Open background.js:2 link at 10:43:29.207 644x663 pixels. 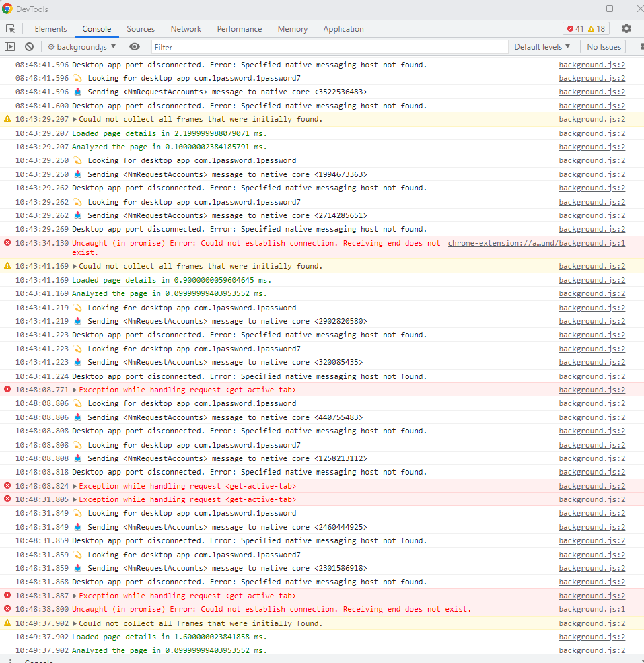pyautogui.click(x=592, y=119)
